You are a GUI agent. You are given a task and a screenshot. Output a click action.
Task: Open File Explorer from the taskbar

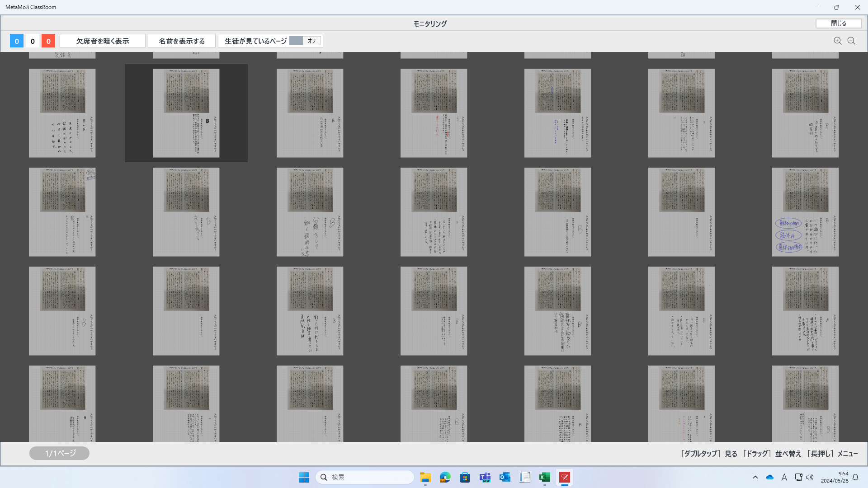coord(425,477)
